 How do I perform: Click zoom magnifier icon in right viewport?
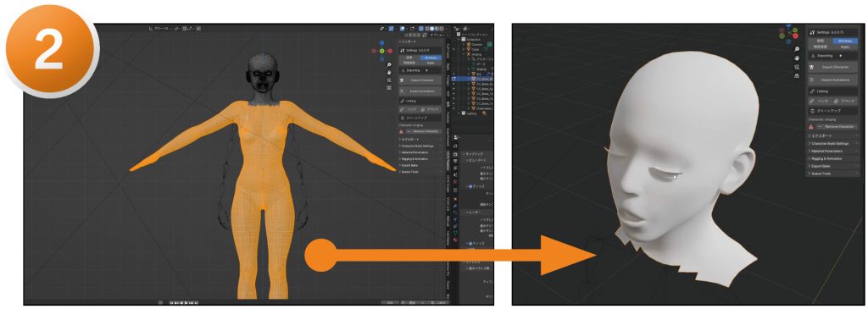pyautogui.click(x=797, y=48)
